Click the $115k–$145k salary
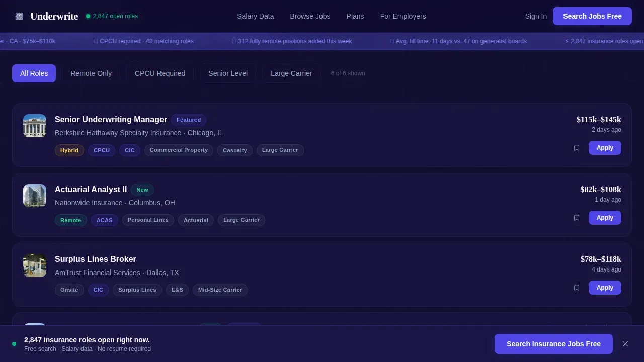644x362 pixels. point(599,120)
